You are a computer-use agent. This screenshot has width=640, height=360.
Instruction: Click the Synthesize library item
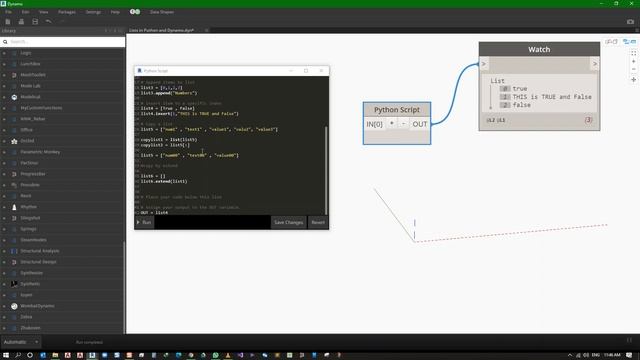pyautogui.click(x=31, y=273)
